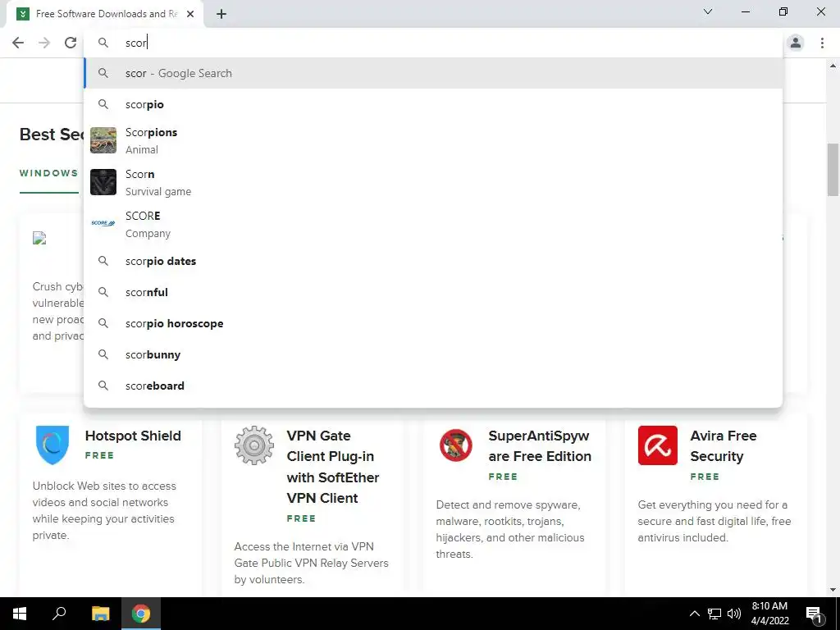Viewport: 840px width, 630px height.
Task: Click the page vertical scrollbar thumb
Action: tap(833, 169)
